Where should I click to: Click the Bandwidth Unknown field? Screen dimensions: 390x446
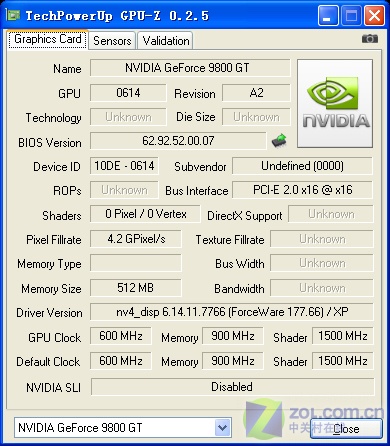[322, 288]
